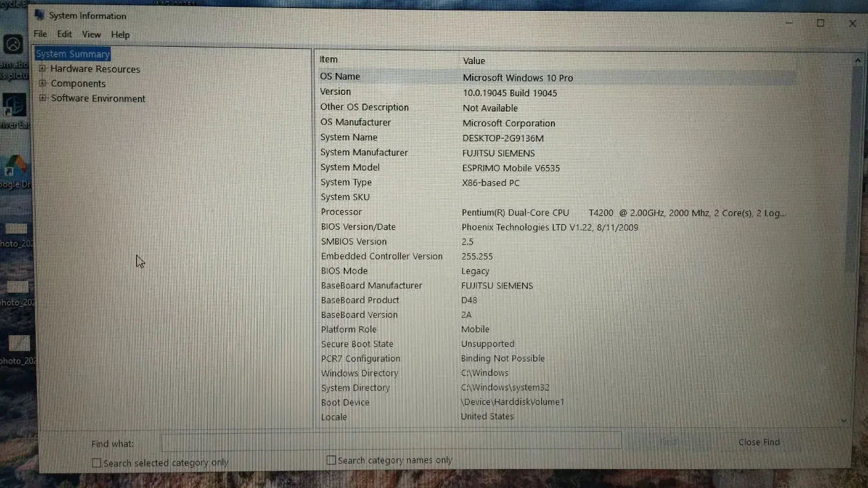
Task: Click the Item column header
Action: coord(329,60)
